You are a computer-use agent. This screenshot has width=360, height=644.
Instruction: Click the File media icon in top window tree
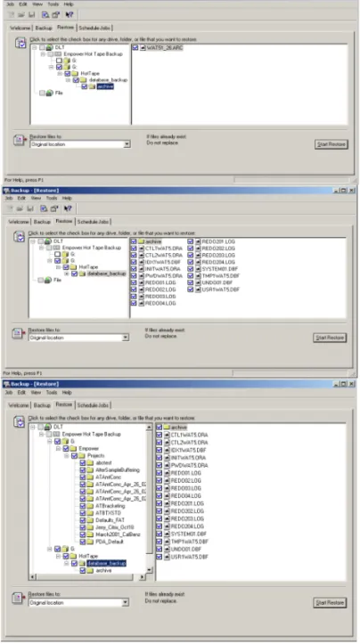pyautogui.click(x=49, y=94)
